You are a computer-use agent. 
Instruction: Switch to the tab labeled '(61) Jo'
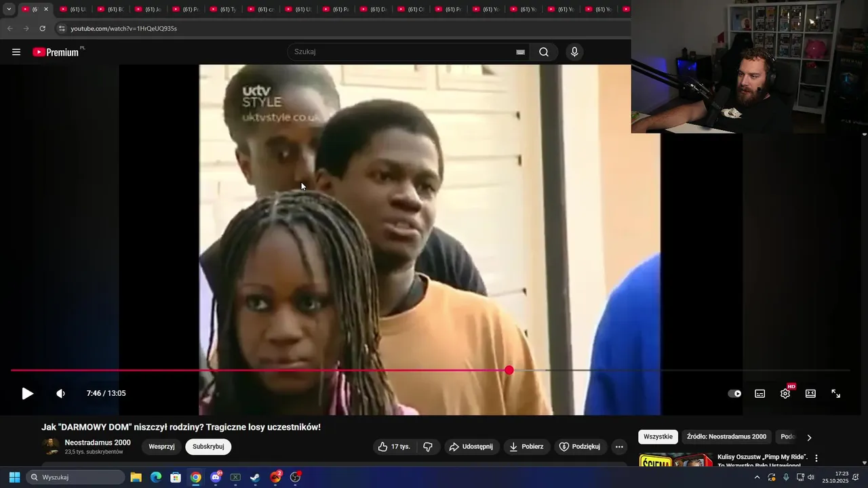tap(148, 9)
